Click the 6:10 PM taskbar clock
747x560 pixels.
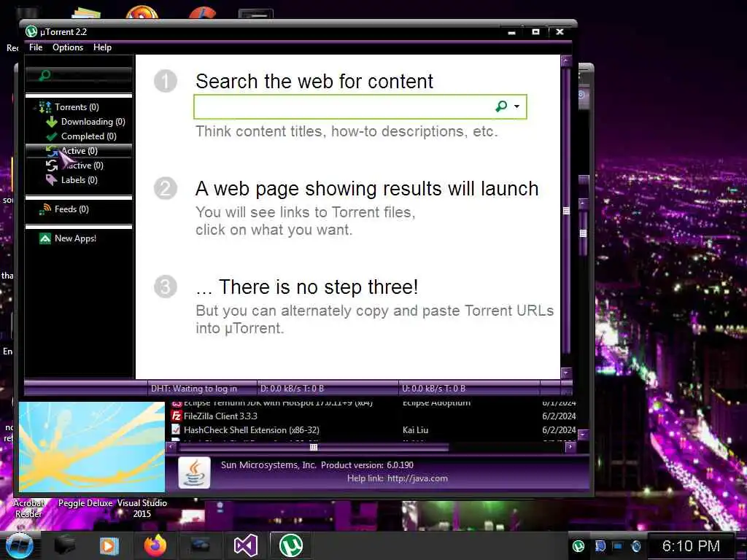point(691,545)
